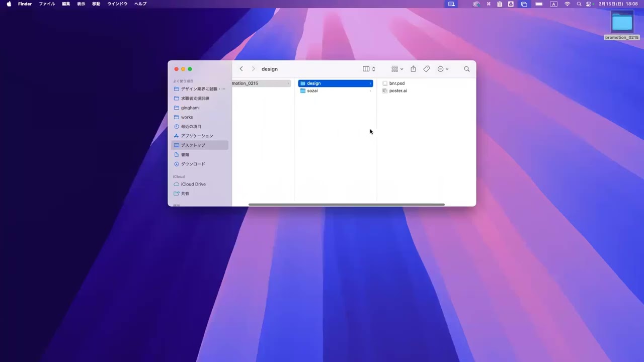Screen dimensions: 644x362
Task: Close the Finder window
Action: 177,69
